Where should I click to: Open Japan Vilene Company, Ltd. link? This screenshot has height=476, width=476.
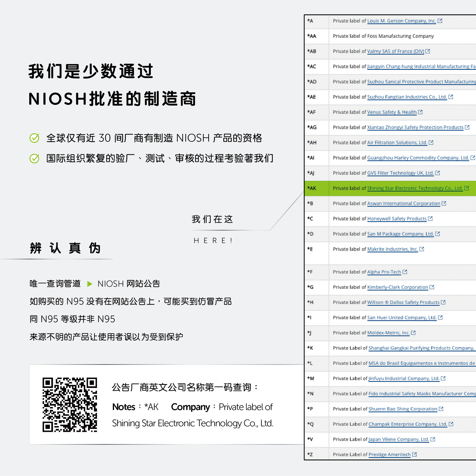398,439
